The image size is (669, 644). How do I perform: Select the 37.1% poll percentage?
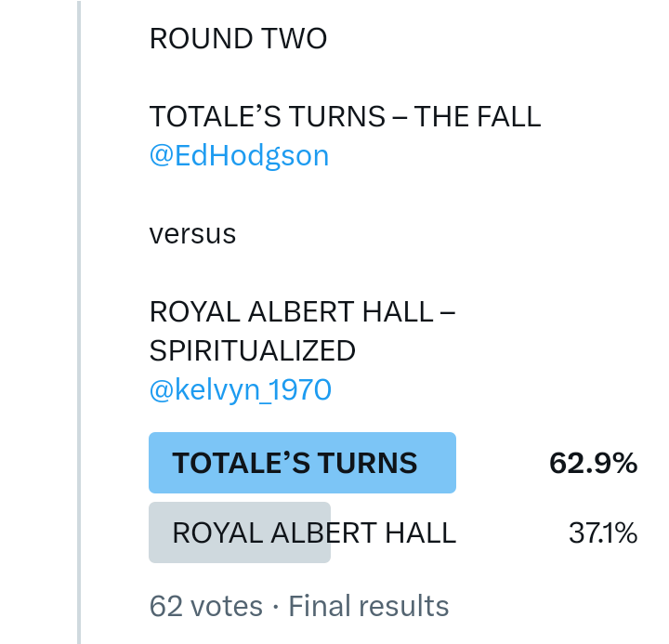(602, 533)
